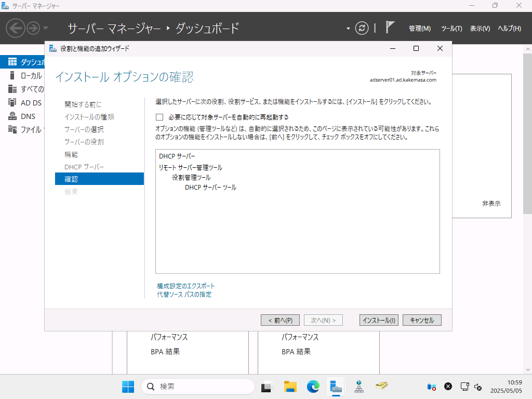Screen dimensions: 532x399
Task: Open the navigation history dropdown arrow
Action: click(46, 28)
